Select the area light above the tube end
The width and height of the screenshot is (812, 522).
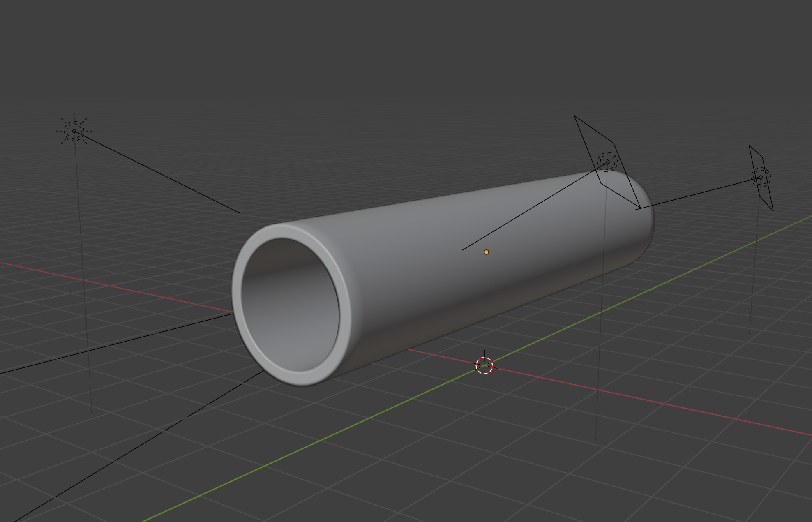(607, 162)
